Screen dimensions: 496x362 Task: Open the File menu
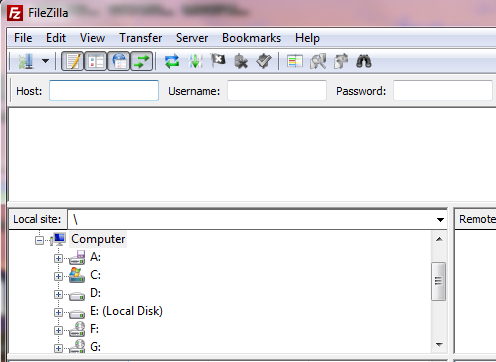point(23,38)
